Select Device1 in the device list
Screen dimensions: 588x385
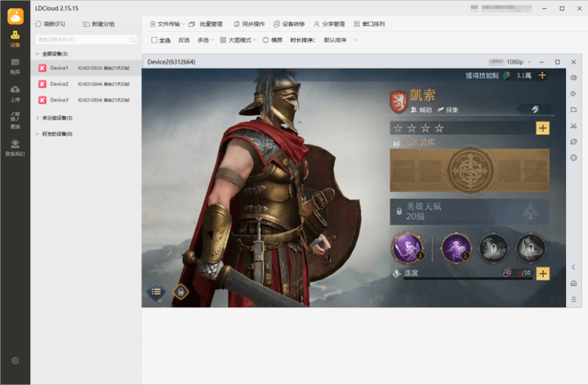point(86,68)
